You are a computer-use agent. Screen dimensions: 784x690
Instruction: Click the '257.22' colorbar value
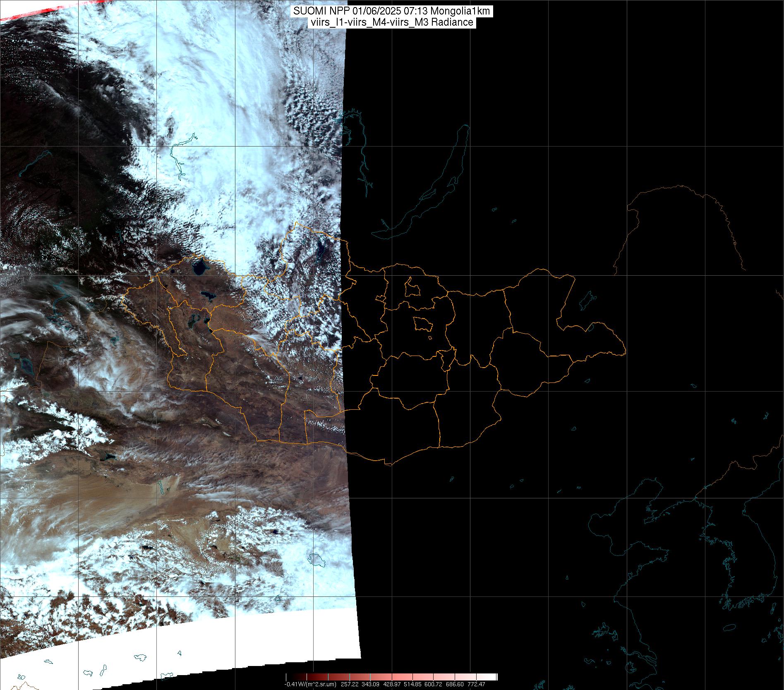pyautogui.click(x=350, y=684)
